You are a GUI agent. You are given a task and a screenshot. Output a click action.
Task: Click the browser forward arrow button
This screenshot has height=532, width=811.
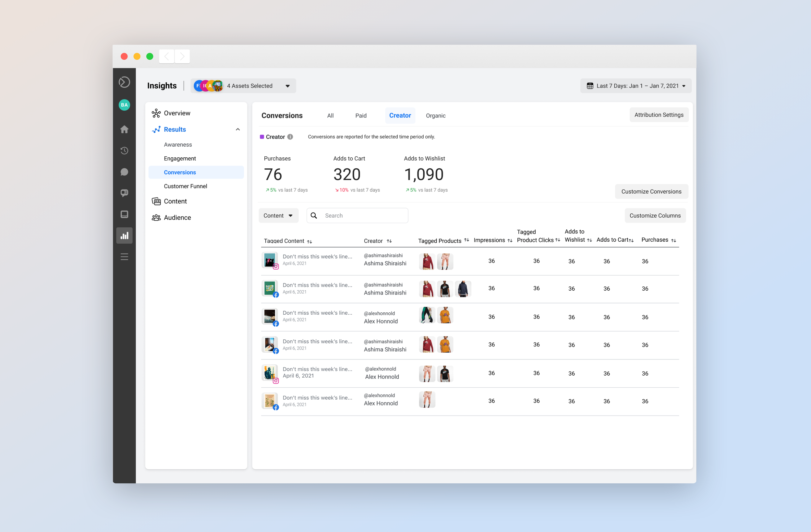(182, 56)
